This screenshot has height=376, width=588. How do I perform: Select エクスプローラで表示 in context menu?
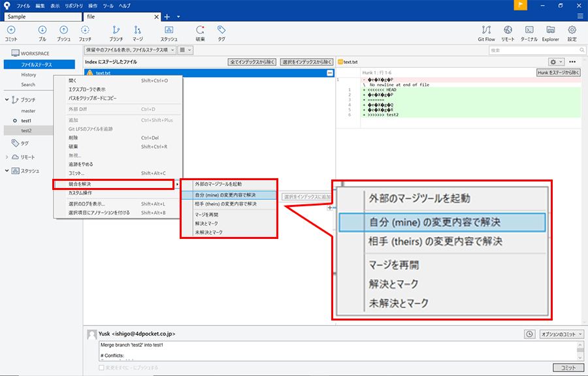(x=118, y=89)
